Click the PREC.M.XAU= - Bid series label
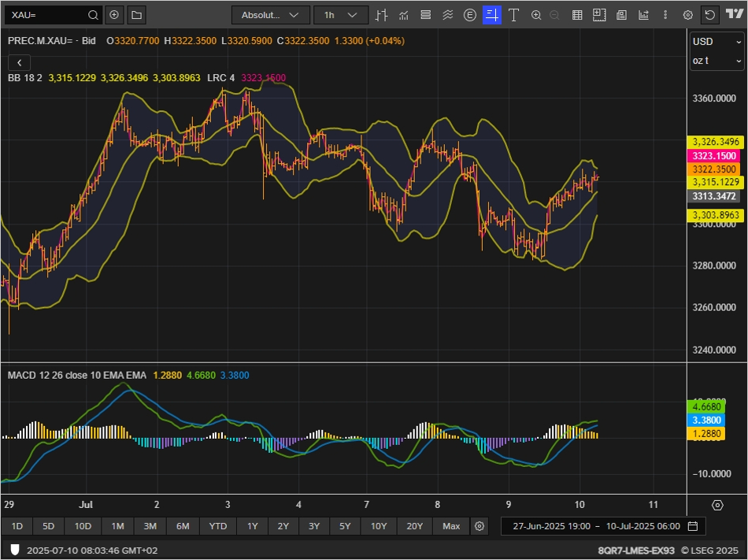 (x=52, y=41)
